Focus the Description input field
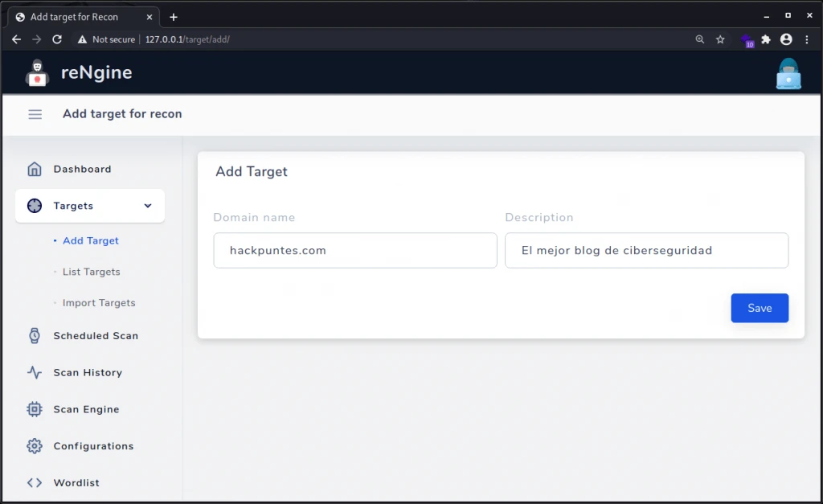This screenshot has height=504, width=823. [647, 251]
